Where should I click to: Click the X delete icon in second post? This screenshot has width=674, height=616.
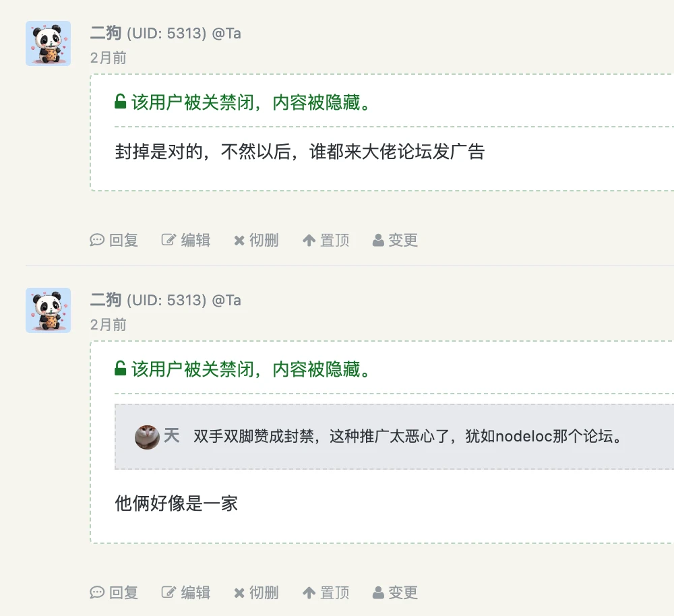239,593
